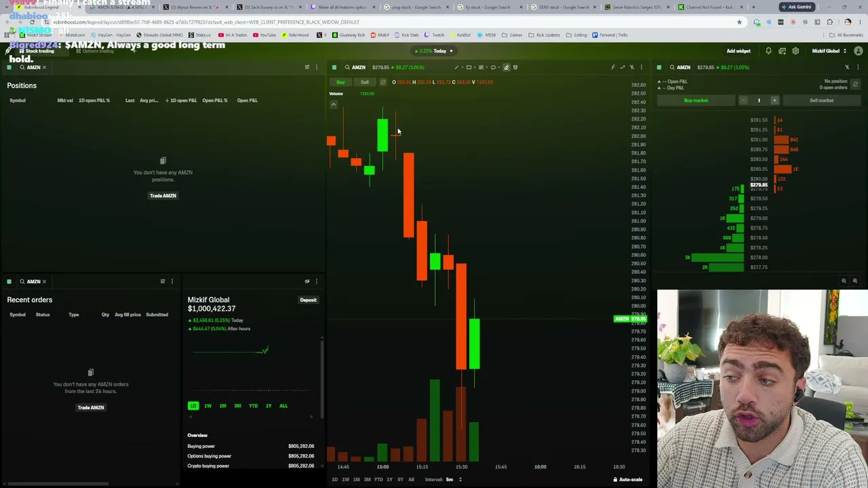Click the cancel-orders circle icon beside Sell
The image size is (868, 488).
382,82
